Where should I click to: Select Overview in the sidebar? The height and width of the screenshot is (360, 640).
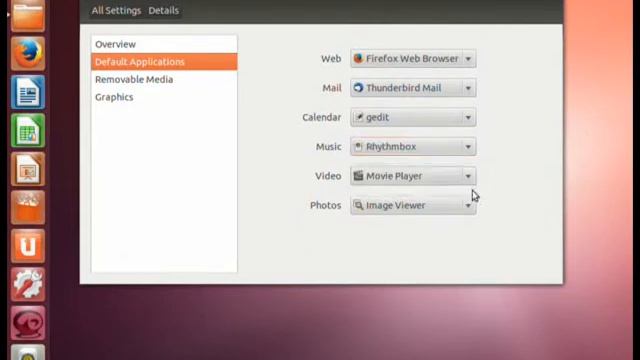(x=164, y=44)
